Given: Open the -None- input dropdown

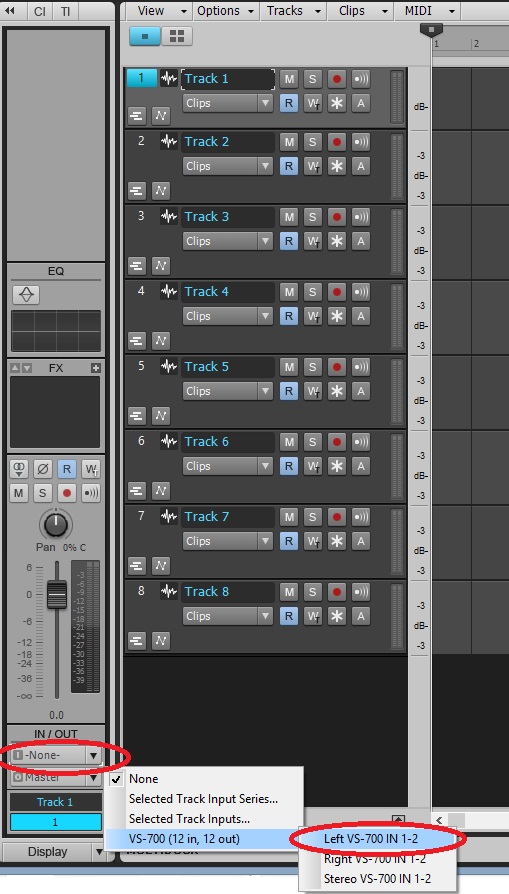Looking at the screenshot, I should click(x=56, y=755).
